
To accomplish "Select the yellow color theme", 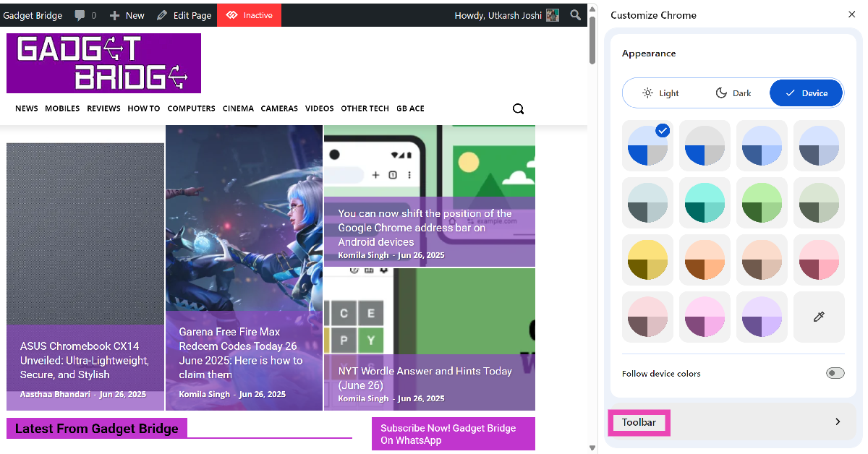I will [x=647, y=260].
